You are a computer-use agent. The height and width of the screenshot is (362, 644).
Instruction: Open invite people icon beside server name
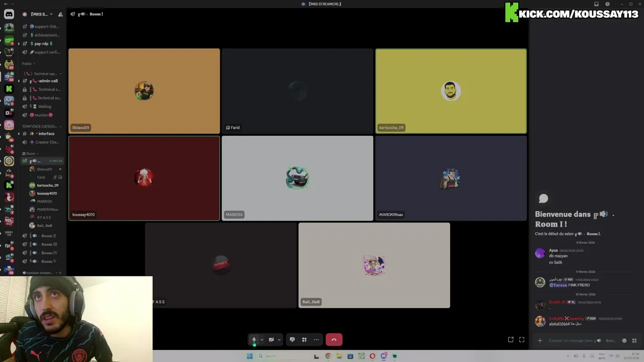61,14
